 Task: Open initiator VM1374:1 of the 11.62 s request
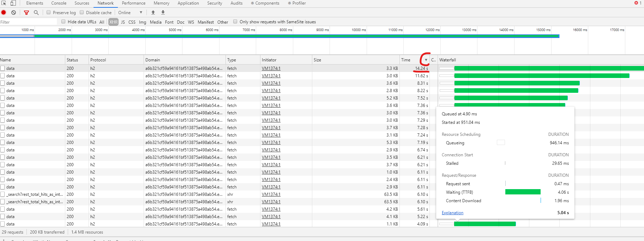(271, 76)
